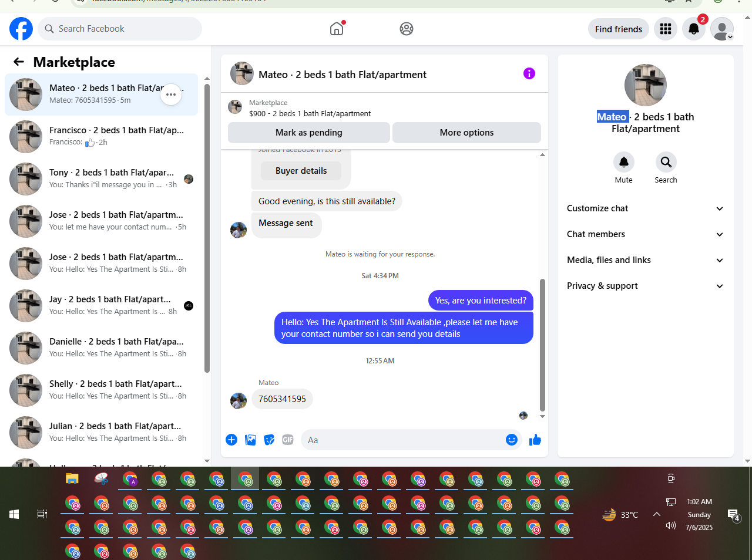Choose a sticker icon
This screenshot has width=752, height=560.
click(269, 440)
